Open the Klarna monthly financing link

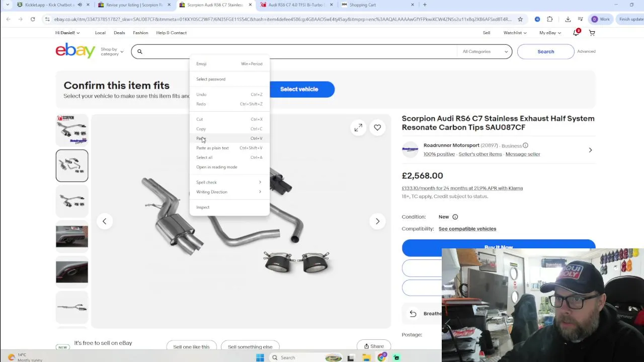point(462,188)
